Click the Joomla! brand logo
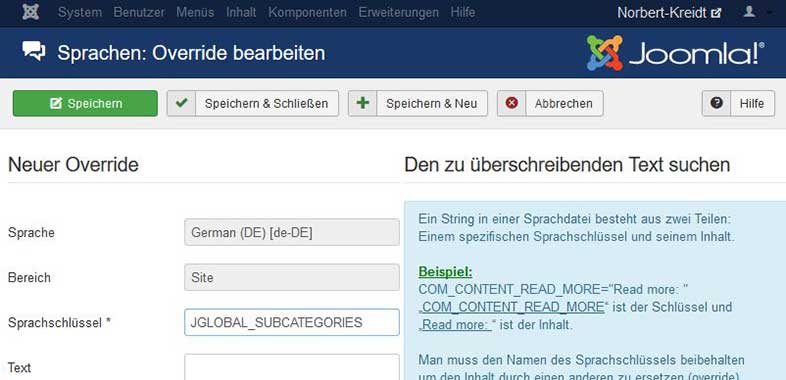The width and height of the screenshot is (786, 380). pyautogui.click(x=676, y=53)
